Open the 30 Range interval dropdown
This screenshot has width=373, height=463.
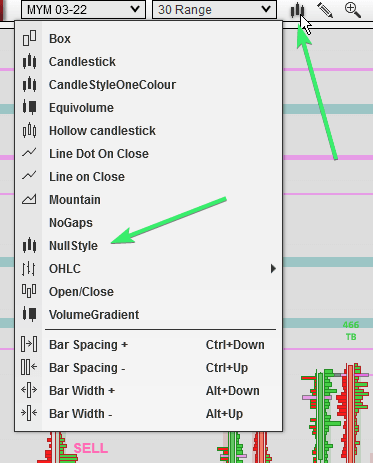tap(214, 9)
